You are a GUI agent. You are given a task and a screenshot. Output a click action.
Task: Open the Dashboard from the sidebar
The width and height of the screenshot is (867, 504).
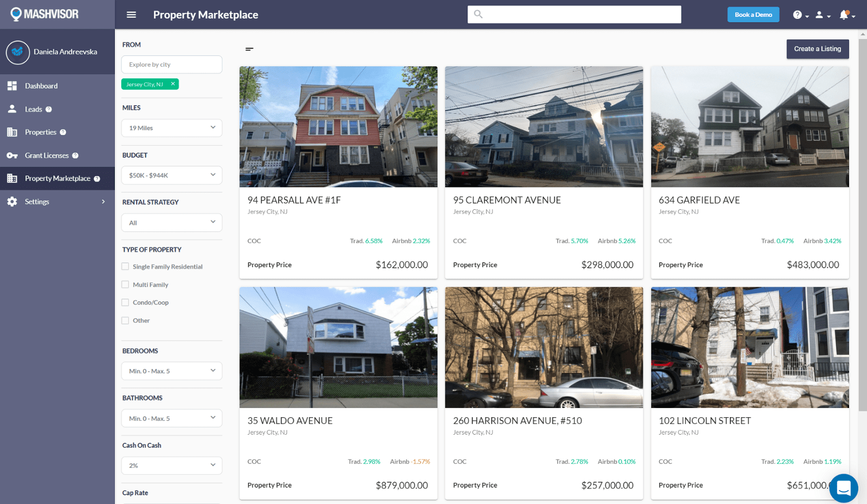(41, 86)
